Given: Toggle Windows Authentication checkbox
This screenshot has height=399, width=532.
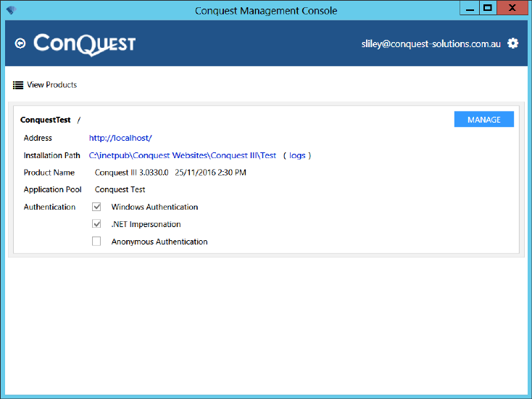Looking at the screenshot, I should point(96,207).
